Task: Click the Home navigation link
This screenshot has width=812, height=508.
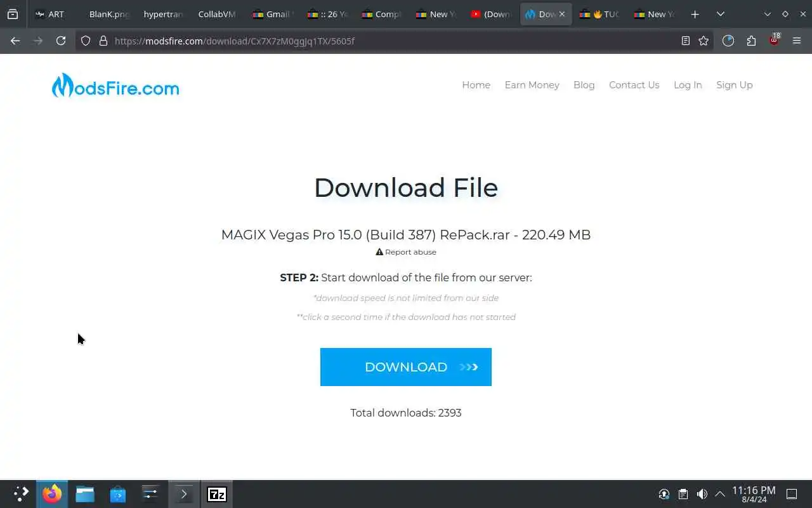Action: click(x=476, y=85)
